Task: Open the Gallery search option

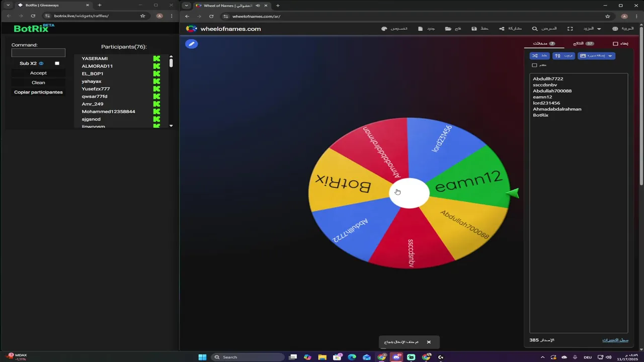Action: [x=544, y=29]
